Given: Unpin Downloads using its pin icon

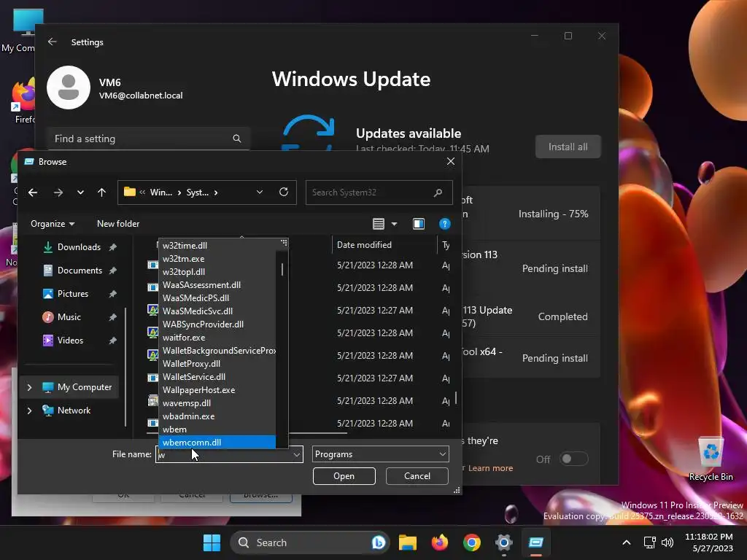Looking at the screenshot, I should pyautogui.click(x=113, y=247).
